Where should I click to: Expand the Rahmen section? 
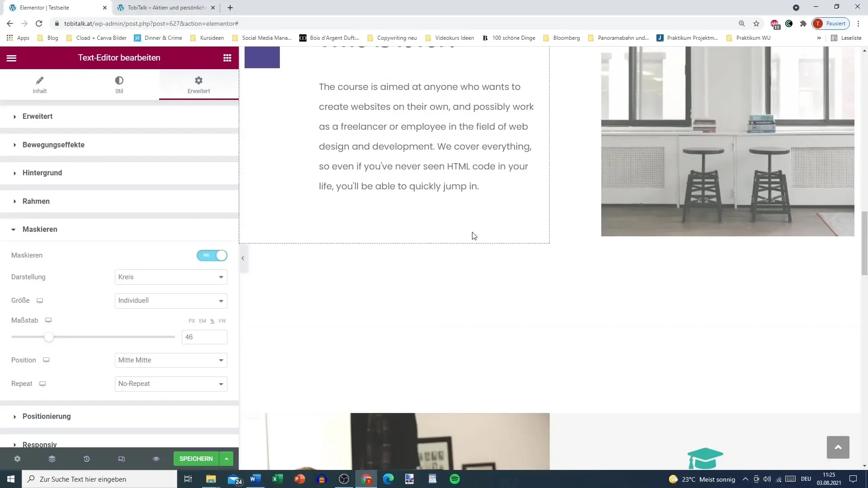tap(119, 201)
